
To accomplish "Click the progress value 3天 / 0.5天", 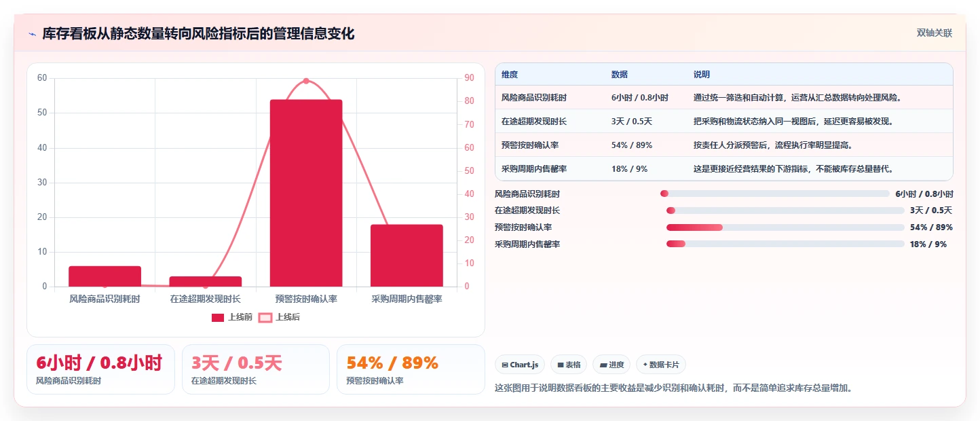I will pos(931,210).
